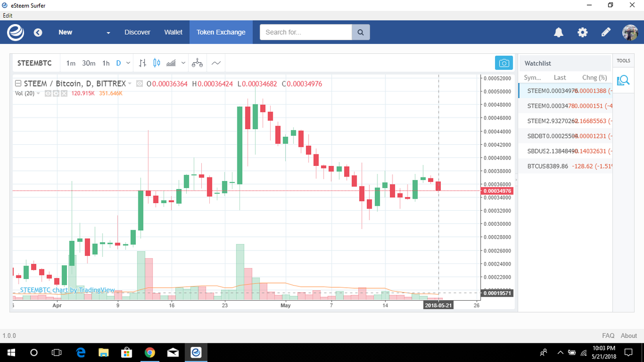Remove Vol indicator with X icon
Image resolution: width=644 pixels, height=362 pixels.
pos(64,94)
